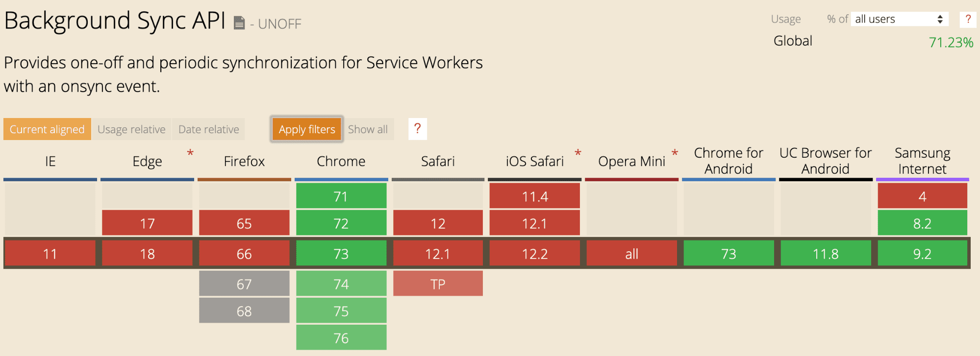Select the Samsung Internet 9.2 cell
The image size is (980, 356).
tap(922, 254)
